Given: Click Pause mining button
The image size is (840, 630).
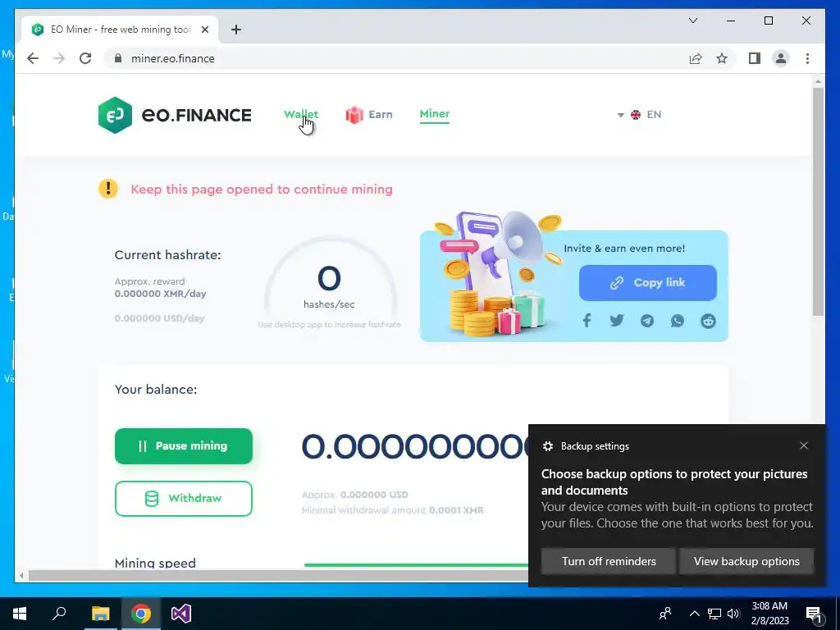Looking at the screenshot, I should 183,445.
